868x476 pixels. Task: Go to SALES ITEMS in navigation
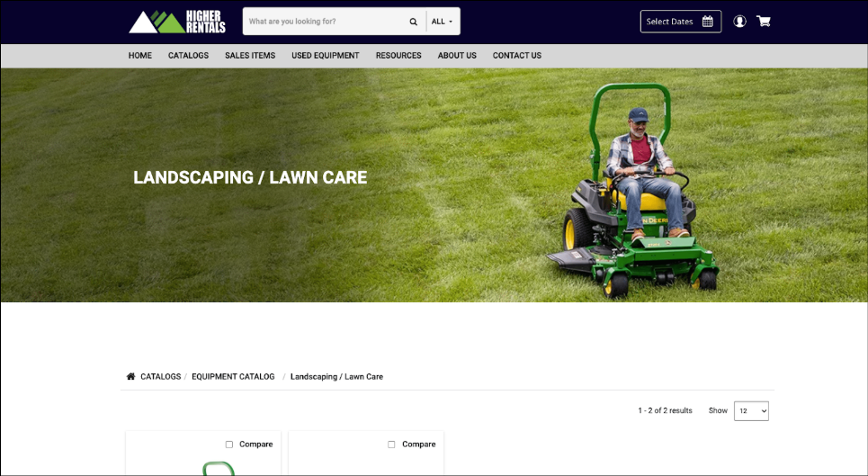[x=250, y=56]
